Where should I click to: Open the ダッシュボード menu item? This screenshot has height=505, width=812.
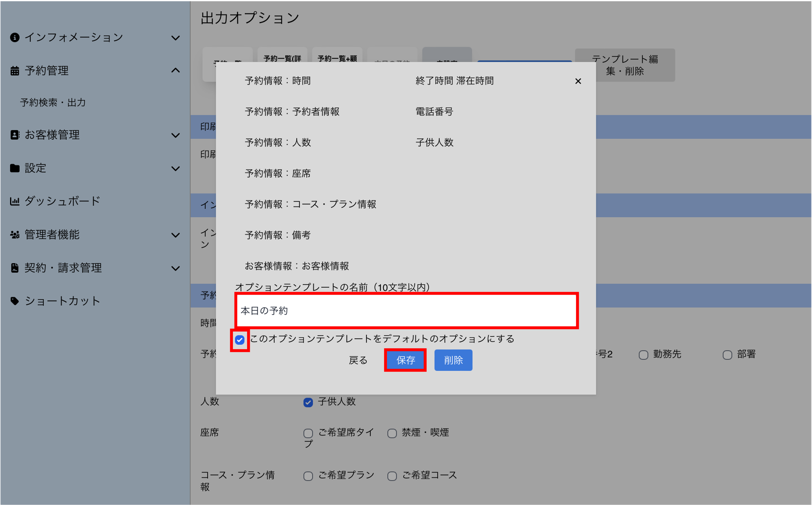[x=62, y=201]
